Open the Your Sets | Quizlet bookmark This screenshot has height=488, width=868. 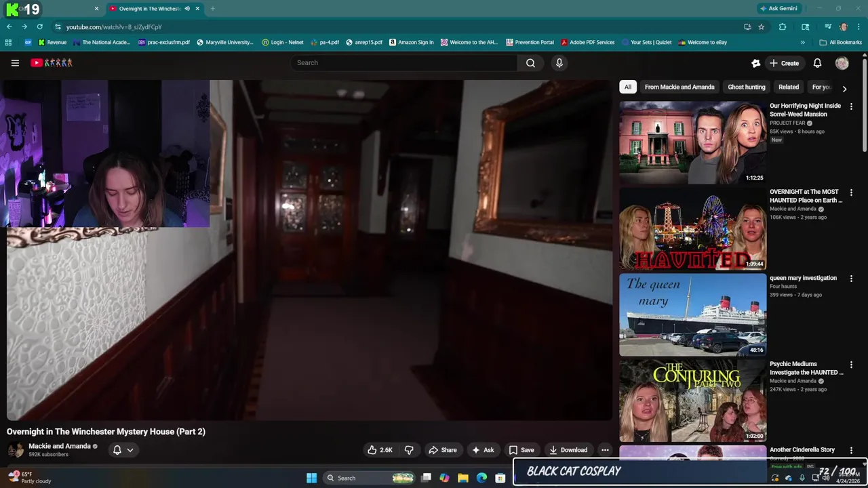pyautogui.click(x=646, y=42)
